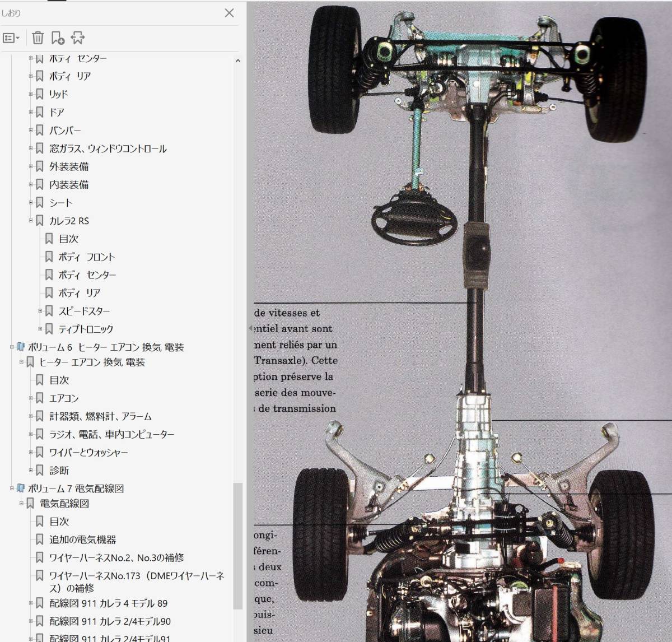The width and height of the screenshot is (672, 642).
Task: Click bookmark icon beside ティプトロニック
Action: 49,329
